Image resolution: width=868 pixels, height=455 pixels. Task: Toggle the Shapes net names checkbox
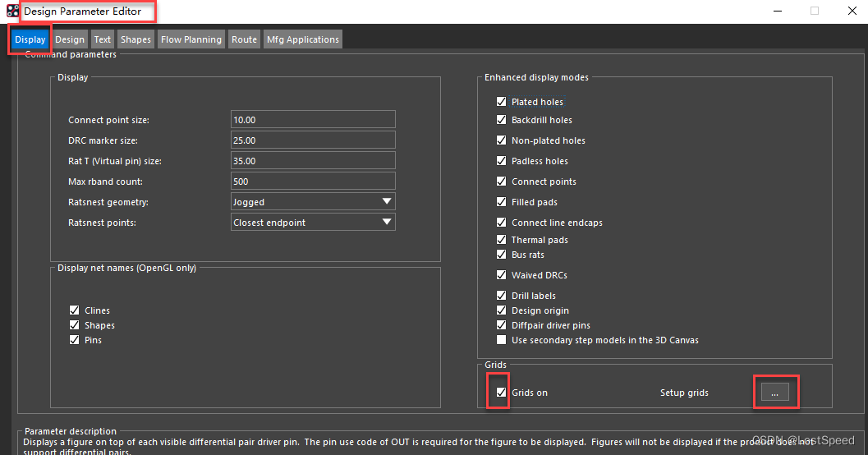(74, 325)
